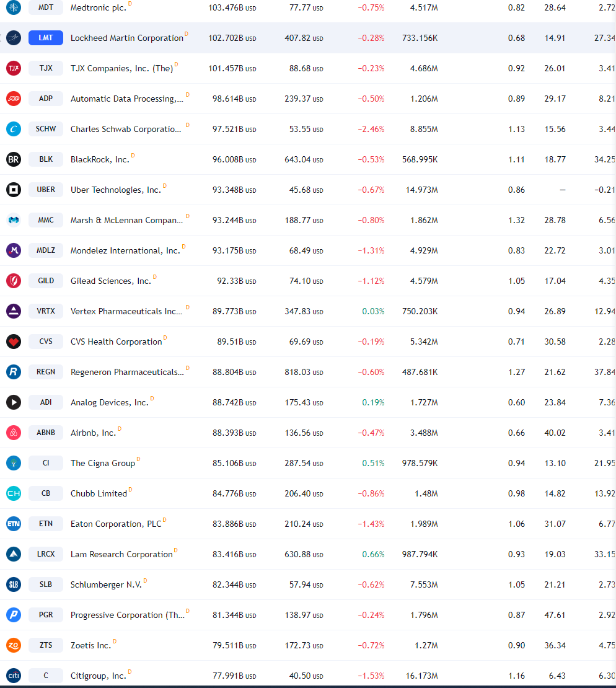This screenshot has height=688, width=616.
Task: Click the Progressive blue P logo icon
Action: point(14,615)
